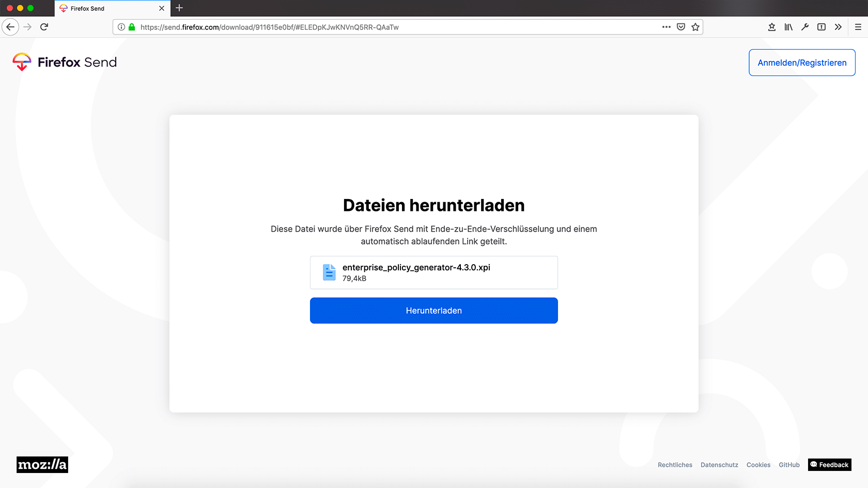The image size is (868, 488).
Task: Open site information icon in address bar
Action: [x=121, y=27]
